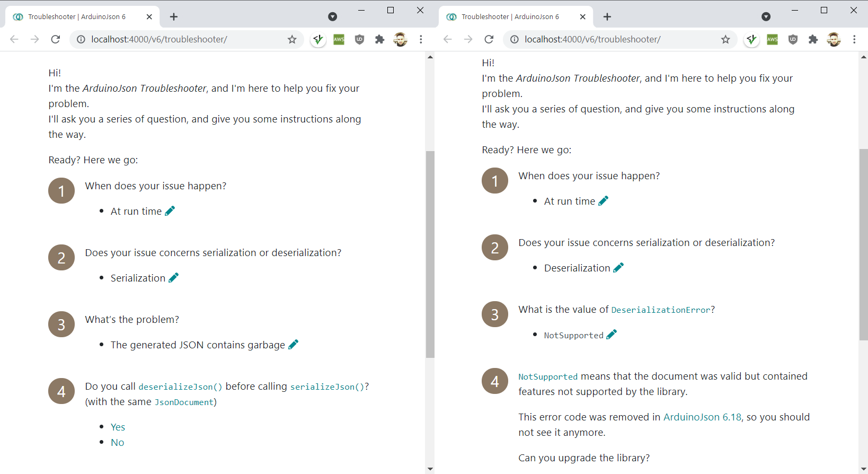
Task: Click the right window vertical scrollbar thumb
Action: coord(864,244)
